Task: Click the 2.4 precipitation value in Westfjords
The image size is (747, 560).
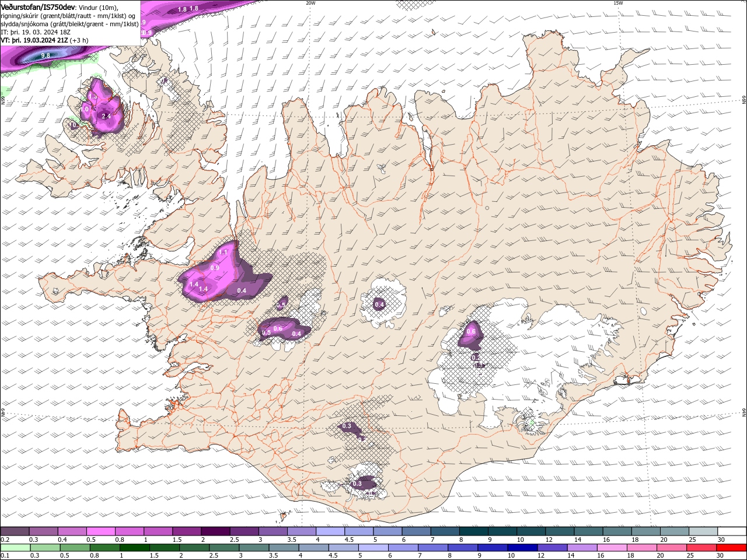Action: tap(106, 117)
